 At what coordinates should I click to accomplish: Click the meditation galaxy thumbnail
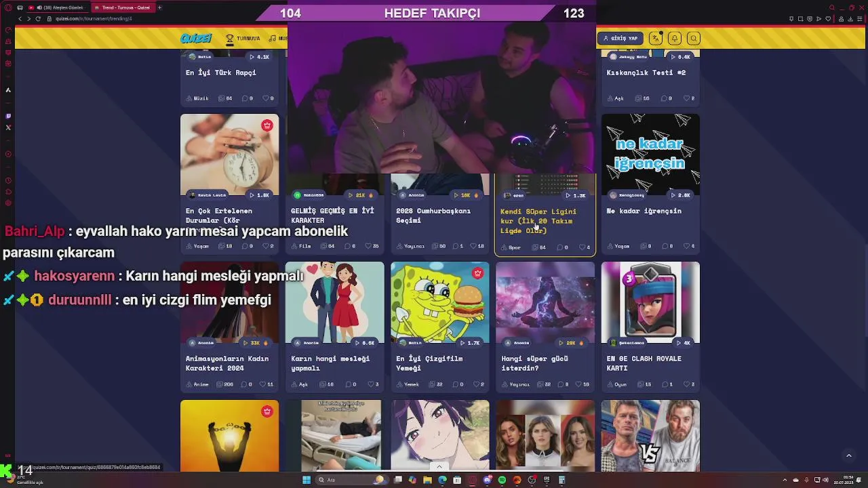545,302
